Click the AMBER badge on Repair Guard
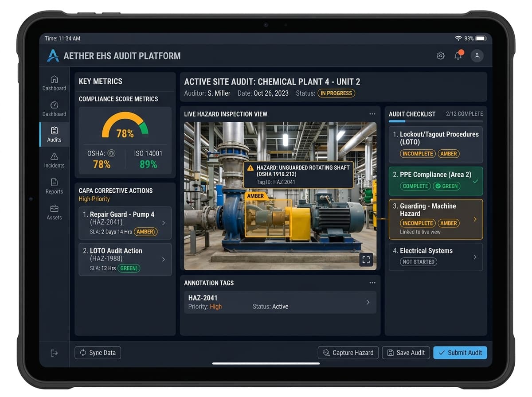 click(x=145, y=232)
